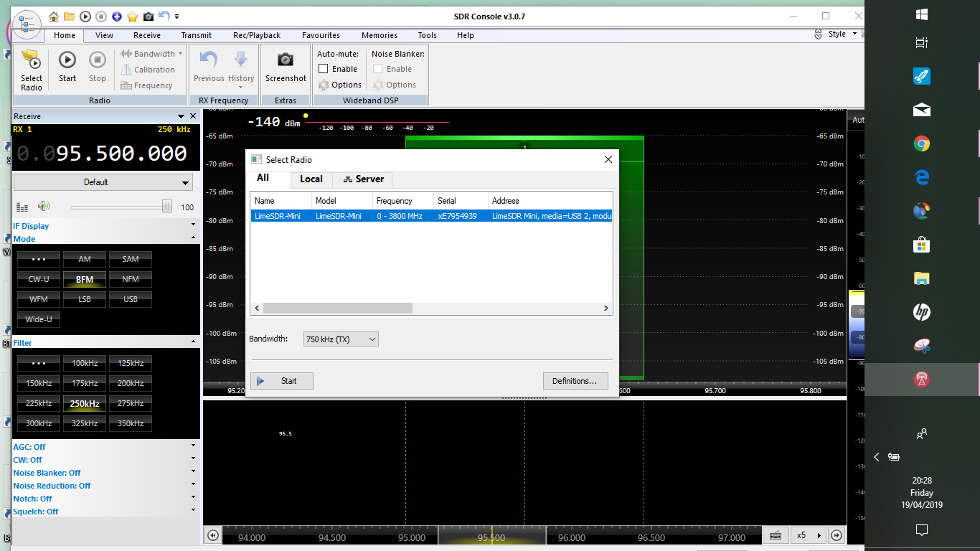This screenshot has height=551, width=980.
Task: Switch to Server tab in Select Radio dialog
Action: pos(363,179)
